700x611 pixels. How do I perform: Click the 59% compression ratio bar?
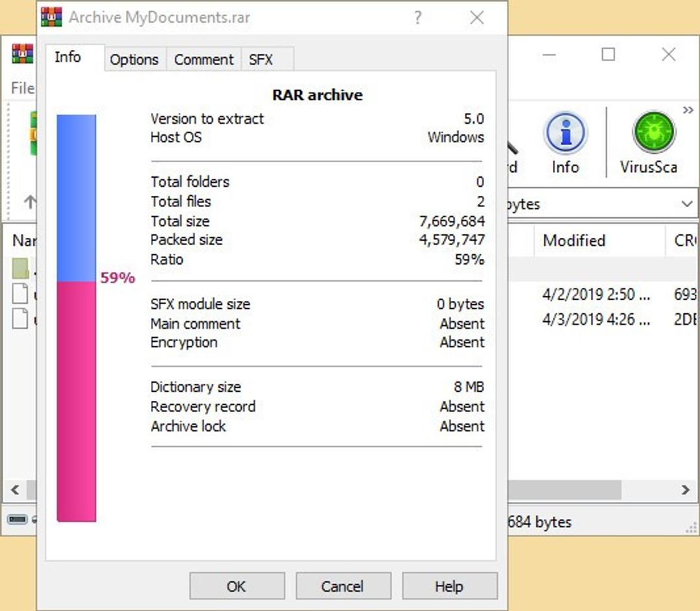pos(76,318)
